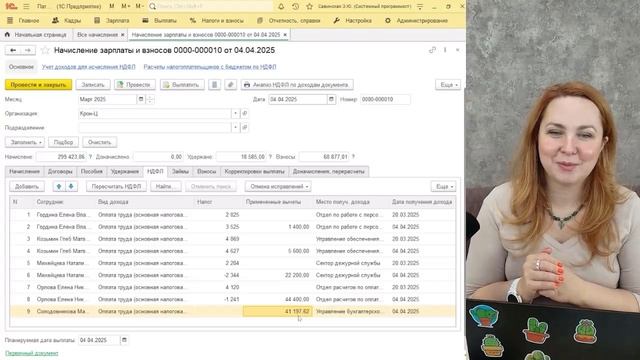Step the Месяц value with spinner
The image size is (640, 360).
tap(150, 99)
